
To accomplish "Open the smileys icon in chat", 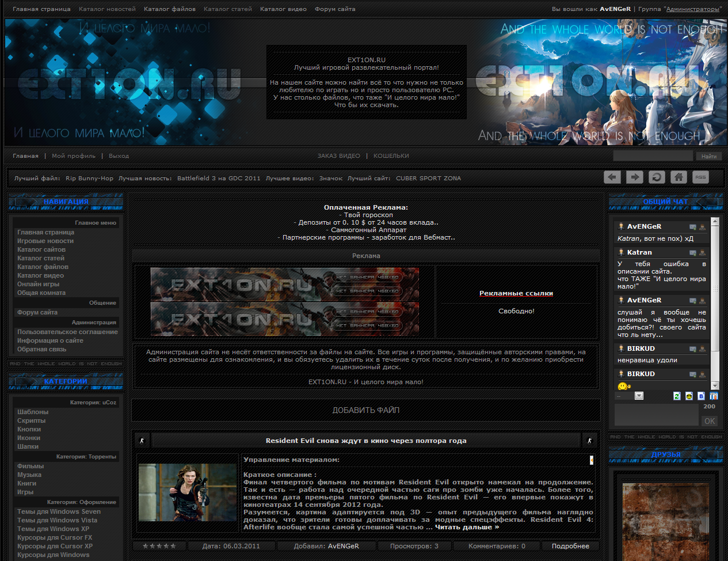I will point(689,396).
